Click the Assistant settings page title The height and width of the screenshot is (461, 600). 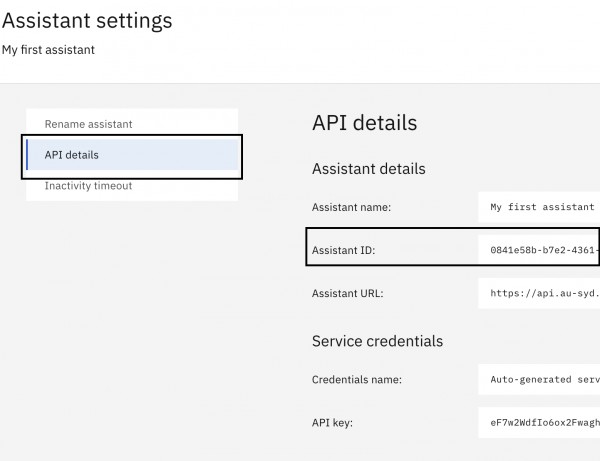point(87,21)
